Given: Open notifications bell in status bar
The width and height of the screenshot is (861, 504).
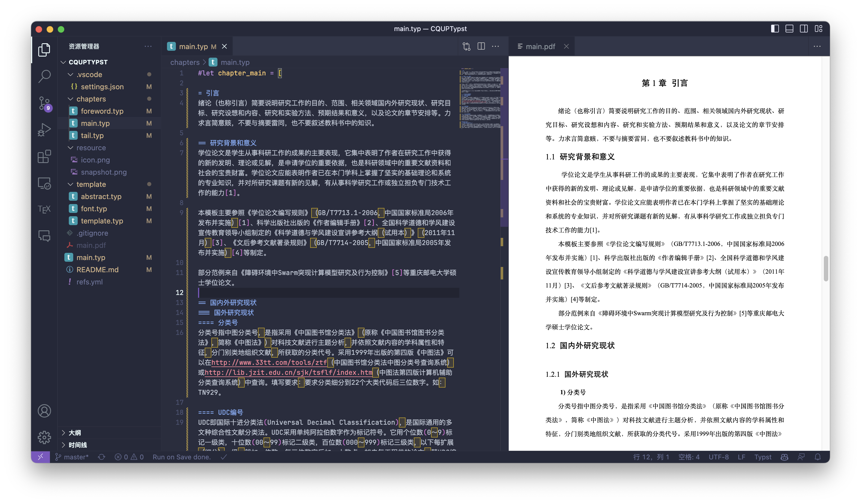Looking at the screenshot, I should tap(818, 457).
